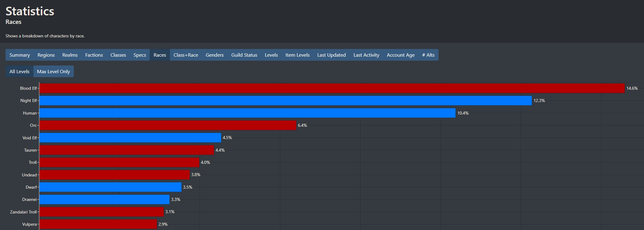The image size is (644, 230).
Task: Open the Last Activity tab
Action: click(366, 55)
